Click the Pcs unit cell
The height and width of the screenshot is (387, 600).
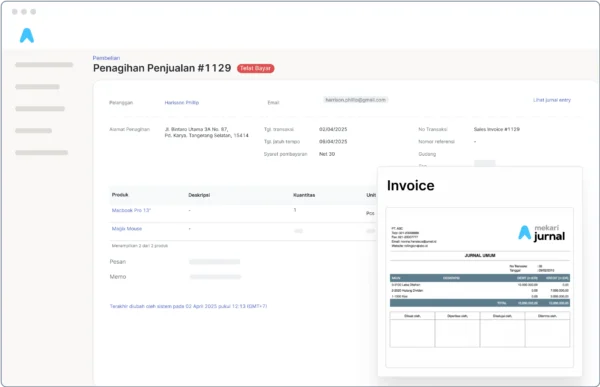(x=370, y=213)
